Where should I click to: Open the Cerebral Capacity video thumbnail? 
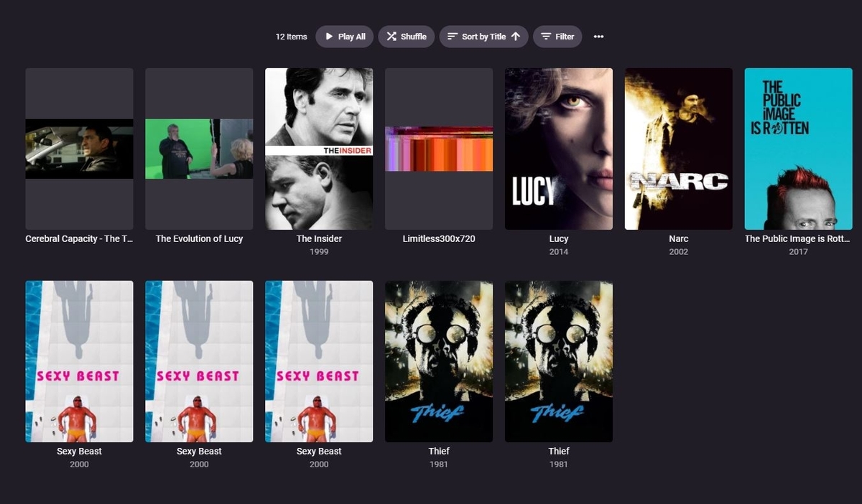coord(79,149)
